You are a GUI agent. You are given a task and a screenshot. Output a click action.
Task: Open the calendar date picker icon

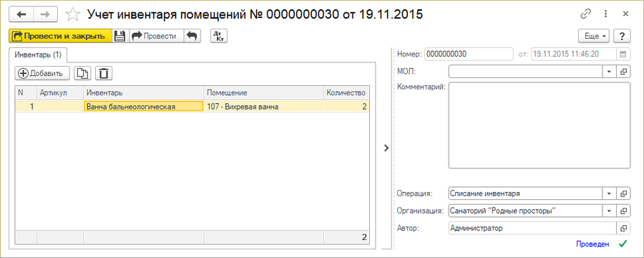623,54
